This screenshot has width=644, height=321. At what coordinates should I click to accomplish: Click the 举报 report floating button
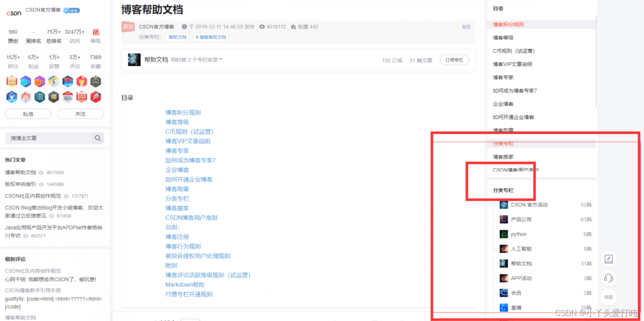tap(608, 297)
